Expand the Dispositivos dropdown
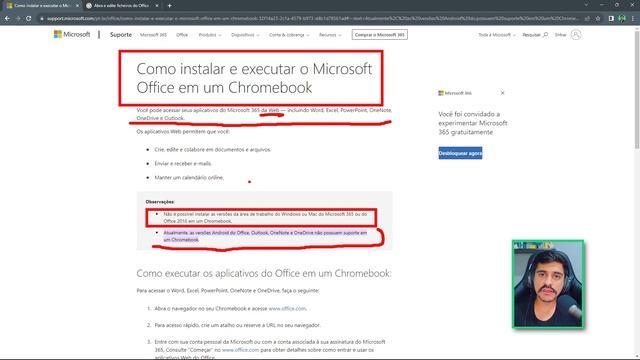Screen dimensions: 640x360 [x=245, y=35]
